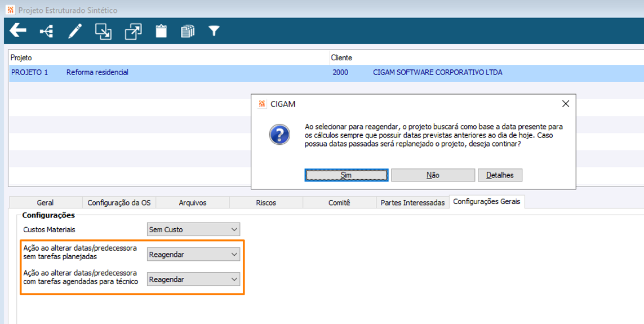Click the Custos Materiais label
644x324 pixels.
pos(49,229)
